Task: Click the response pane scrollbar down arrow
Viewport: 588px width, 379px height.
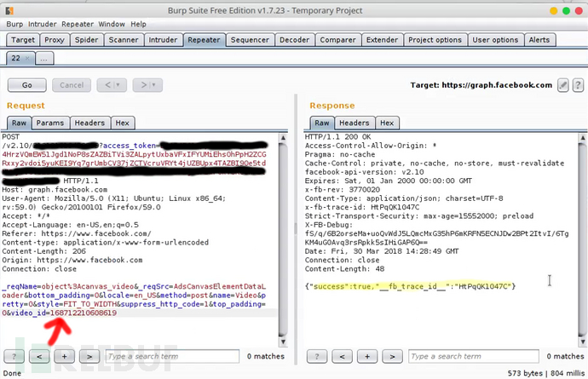Action: coord(583,342)
